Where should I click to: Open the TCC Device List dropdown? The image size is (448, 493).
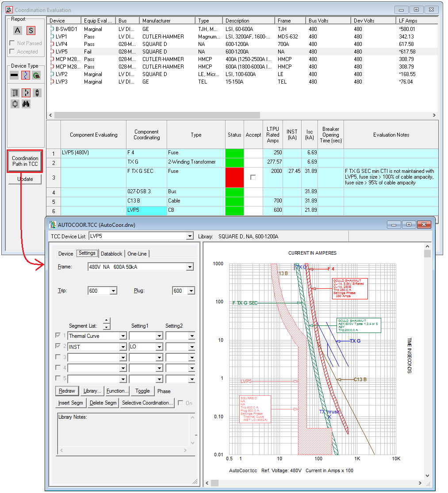point(190,236)
